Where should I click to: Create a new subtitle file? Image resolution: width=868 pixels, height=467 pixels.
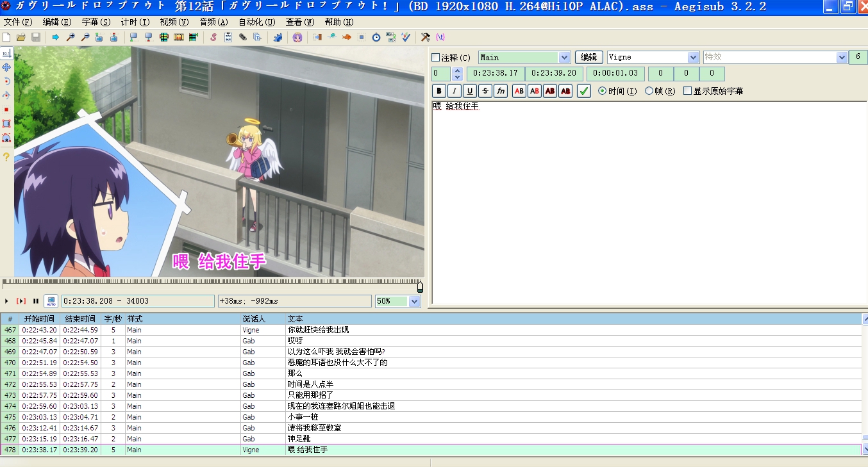pos(6,37)
